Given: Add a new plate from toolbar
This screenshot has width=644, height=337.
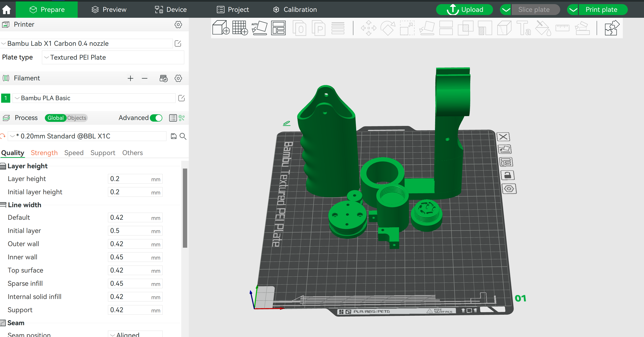Looking at the screenshot, I should pos(240,28).
